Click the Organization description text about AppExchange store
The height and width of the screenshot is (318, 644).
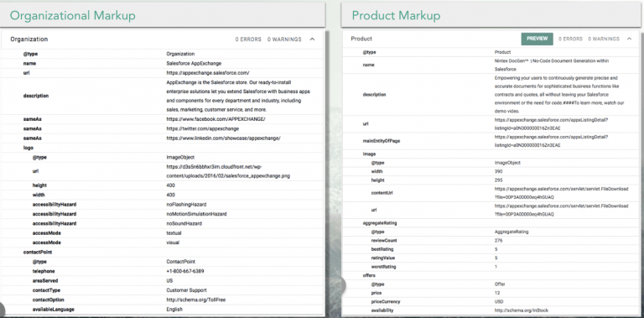(x=238, y=96)
